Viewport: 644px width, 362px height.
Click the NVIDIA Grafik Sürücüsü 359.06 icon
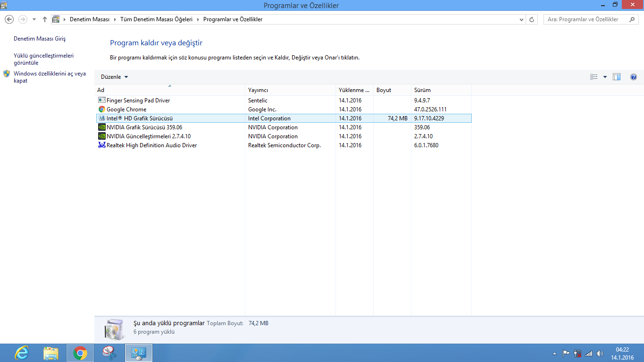click(x=101, y=127)
